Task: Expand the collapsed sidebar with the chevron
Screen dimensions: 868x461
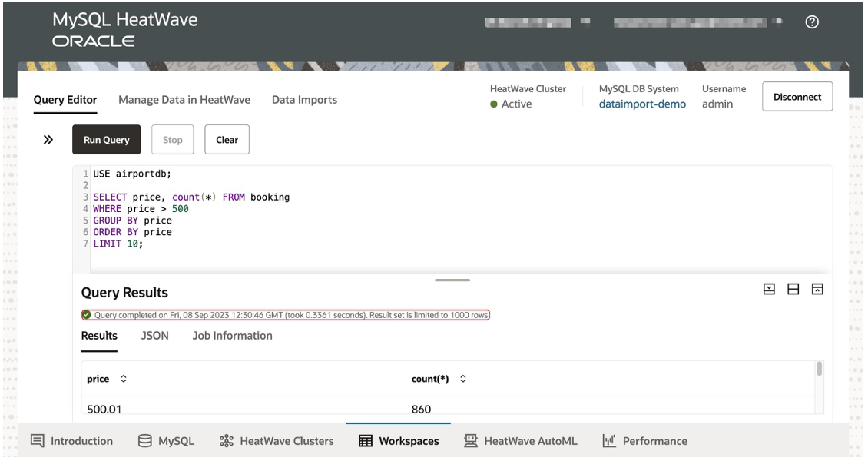Action: pos(48,139)
